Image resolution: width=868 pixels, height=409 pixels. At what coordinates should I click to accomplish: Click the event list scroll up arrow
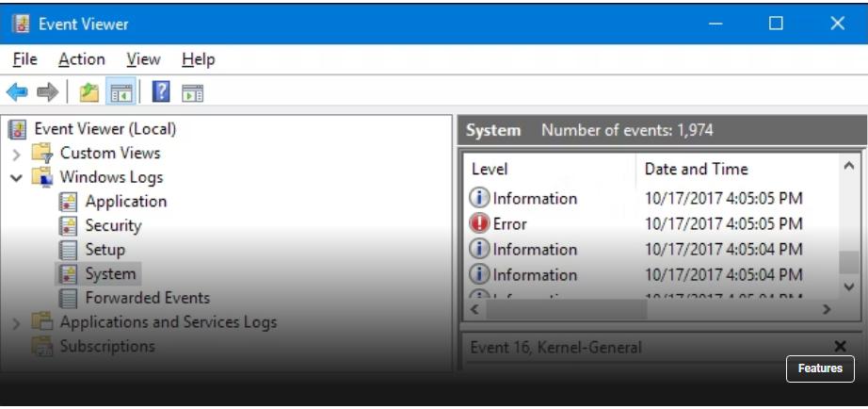tap(849, 166)
